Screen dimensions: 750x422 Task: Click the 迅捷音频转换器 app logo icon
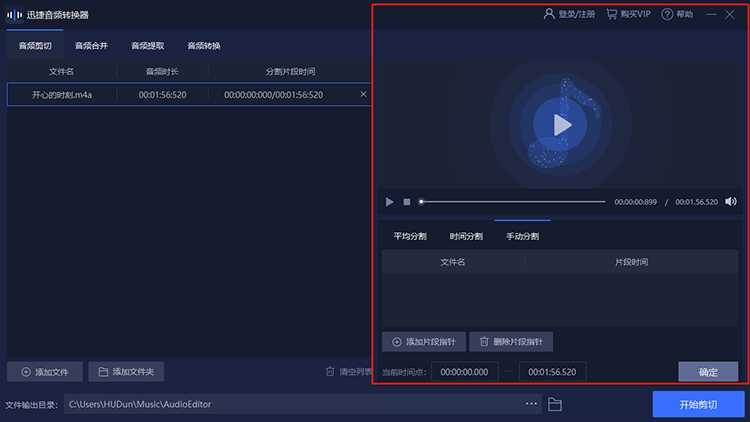14,15
